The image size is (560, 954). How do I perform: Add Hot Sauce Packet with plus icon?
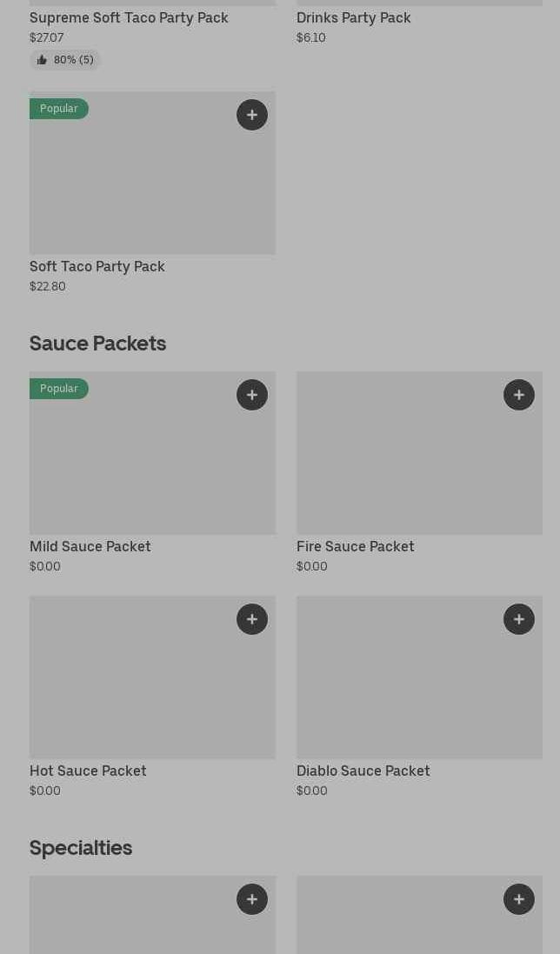coord(252,619)
